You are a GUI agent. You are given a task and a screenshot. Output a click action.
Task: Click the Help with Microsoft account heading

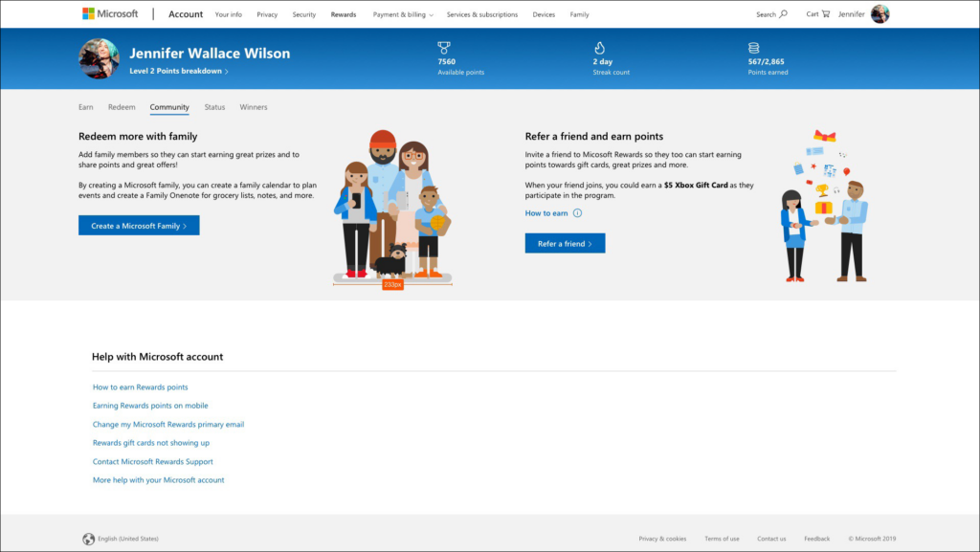click(x=158, y=357)
